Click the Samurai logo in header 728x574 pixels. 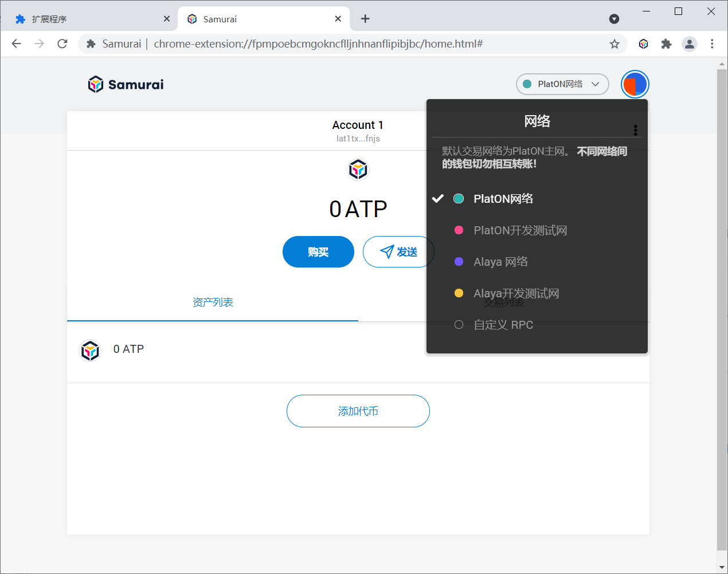coord(126,85)
